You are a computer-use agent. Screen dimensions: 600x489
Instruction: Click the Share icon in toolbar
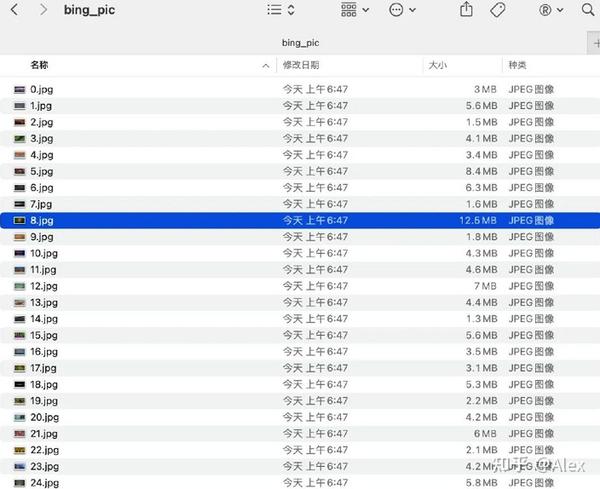(x=466, y=9)
